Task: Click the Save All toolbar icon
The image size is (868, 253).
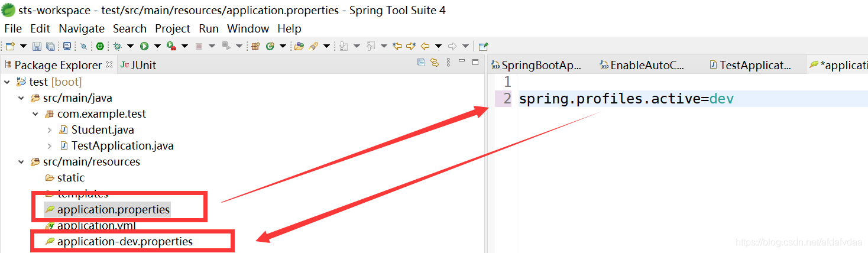Action: pyautogui.click(x=50, y=46)
